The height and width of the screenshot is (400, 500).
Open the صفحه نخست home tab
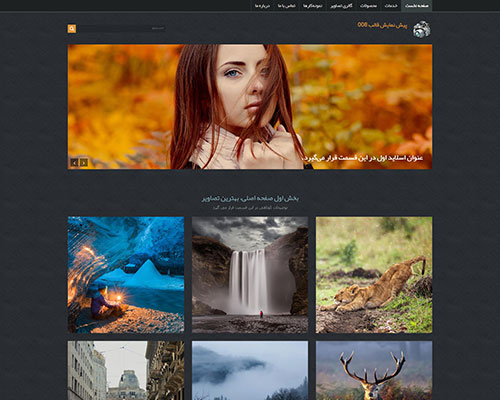click(416, 6)
